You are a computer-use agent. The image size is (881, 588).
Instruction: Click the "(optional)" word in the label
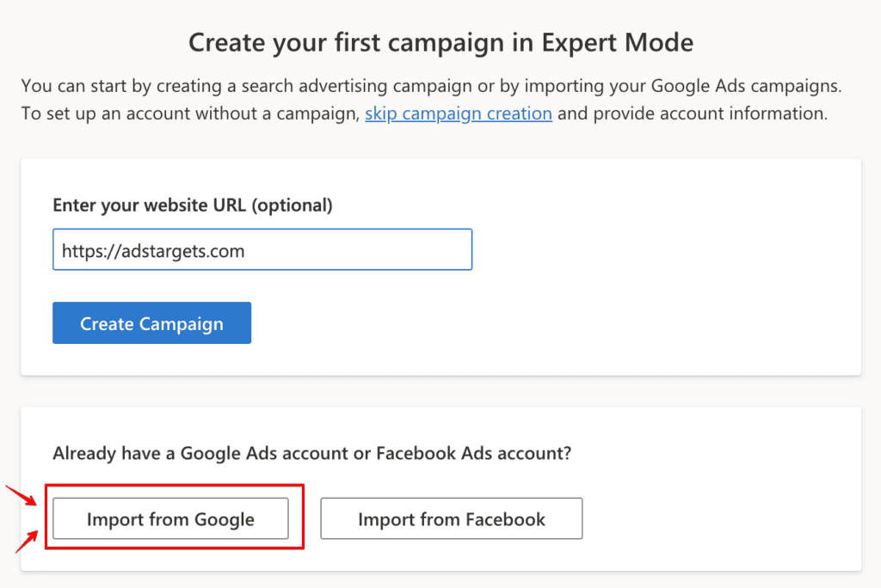289,205
